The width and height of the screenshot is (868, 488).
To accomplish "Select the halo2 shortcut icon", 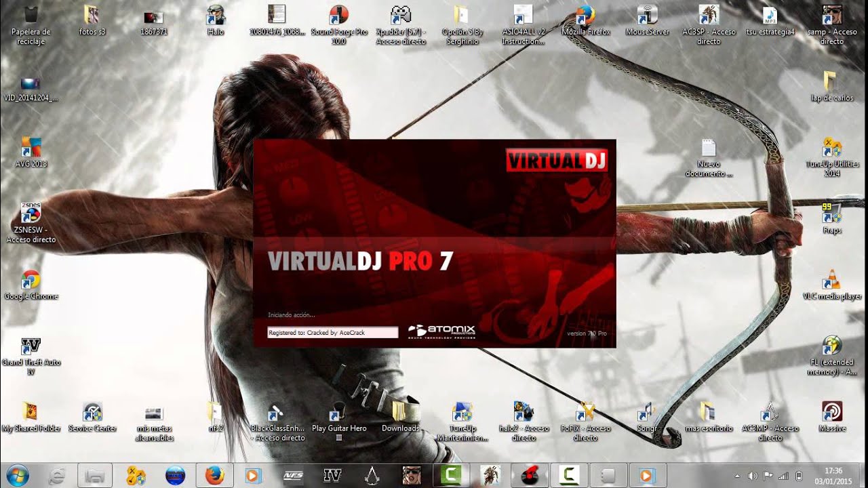I will tap(524, 421).
